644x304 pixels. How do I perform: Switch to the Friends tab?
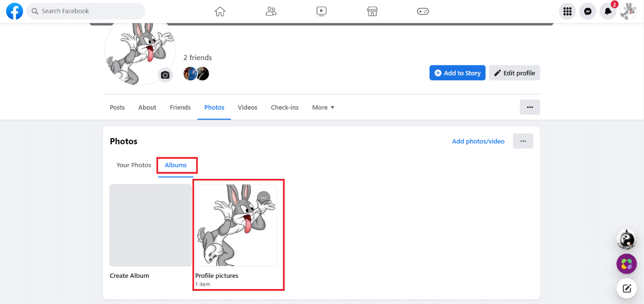point(180,107)
